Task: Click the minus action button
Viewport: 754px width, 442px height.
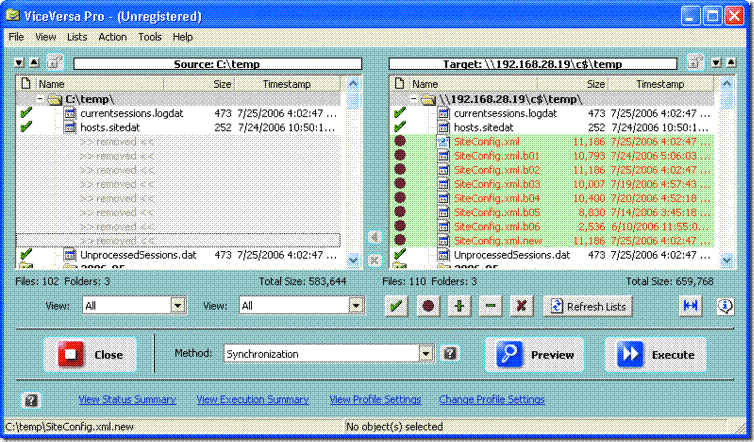Action: click(490, 306)
